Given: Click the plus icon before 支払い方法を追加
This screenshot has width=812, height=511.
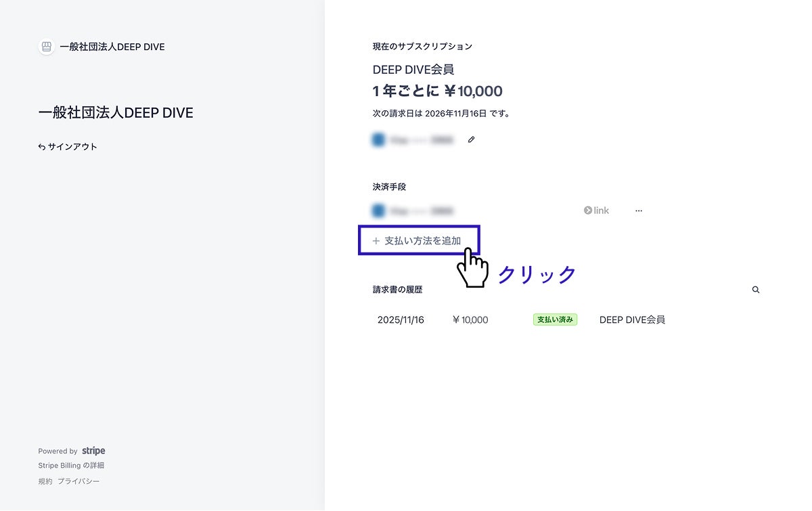Looking at the screenshot, I should coord(376,241).
